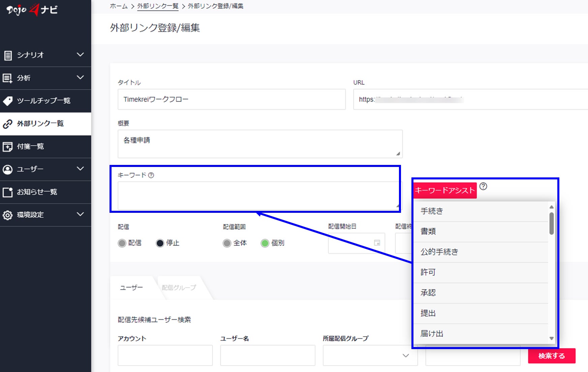Click the 分析 analysis icon in sidebar
Image resolution: width=588 pixels, height=372 pixels.
coord(7,78)
